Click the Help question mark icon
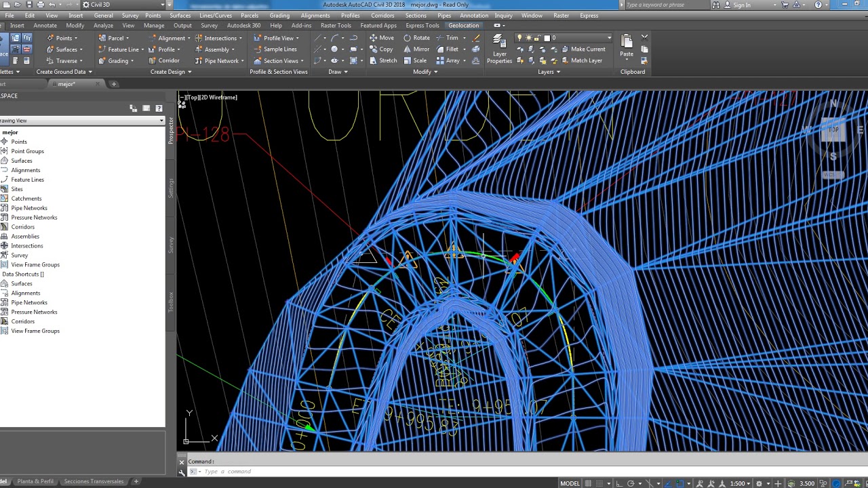868x488 pixels. tap(818, 5)
